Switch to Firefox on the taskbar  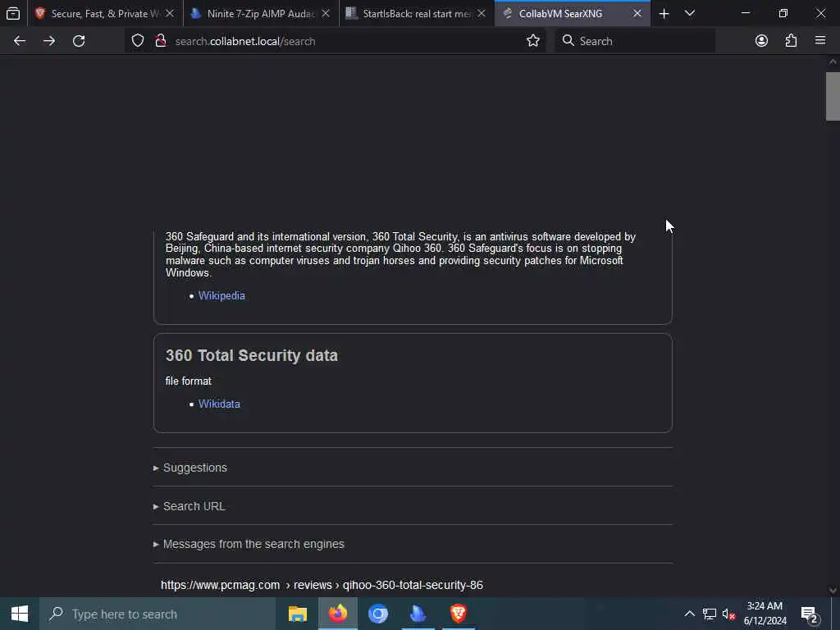[337, 614]
